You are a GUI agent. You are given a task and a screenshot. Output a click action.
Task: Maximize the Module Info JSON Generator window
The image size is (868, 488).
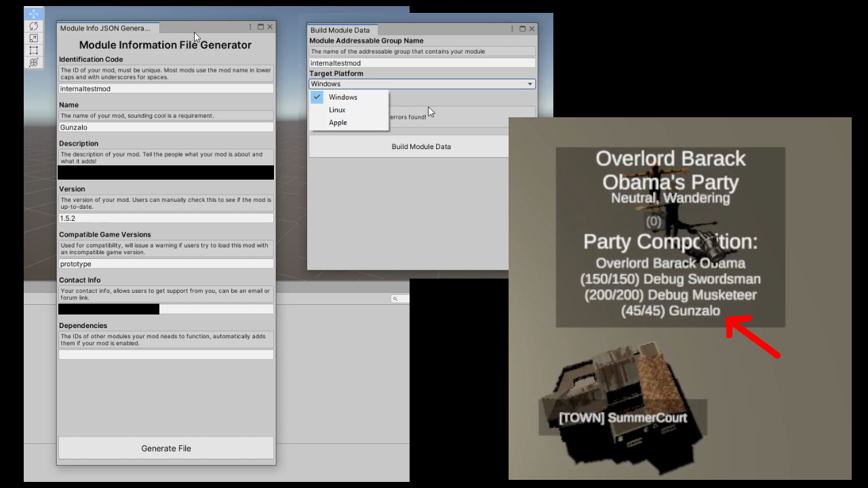point(260,27)
